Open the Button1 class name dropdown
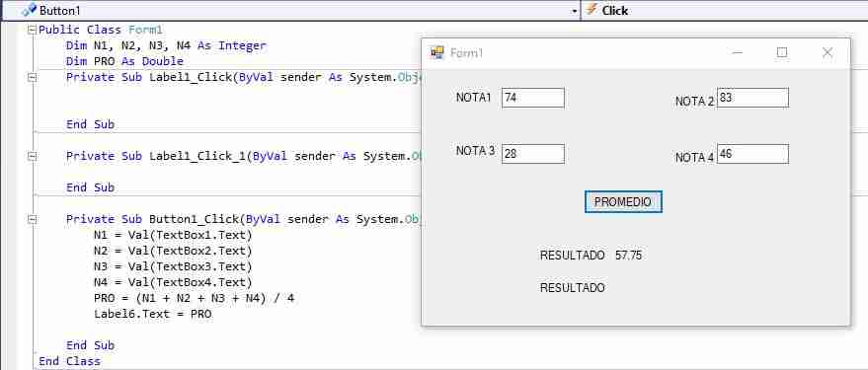The height and width of the screenshot is (370, 868). pyautogui.click(x=574, y=11)
